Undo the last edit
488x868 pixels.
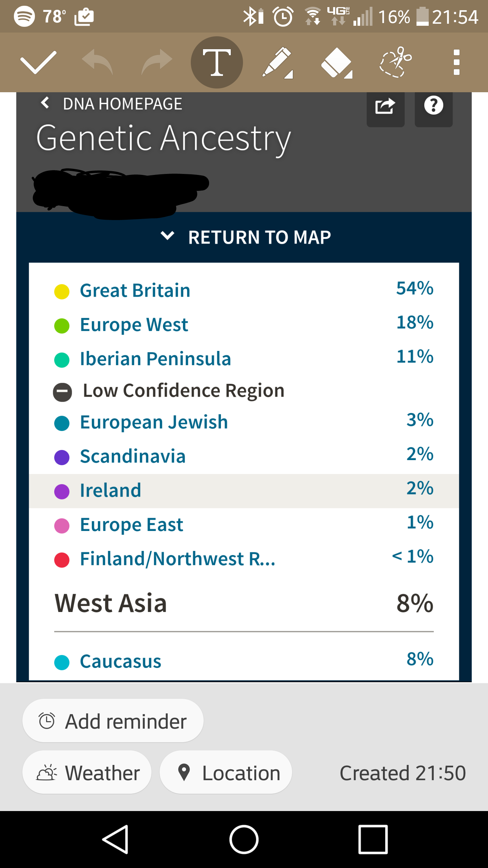coord(97,62)
